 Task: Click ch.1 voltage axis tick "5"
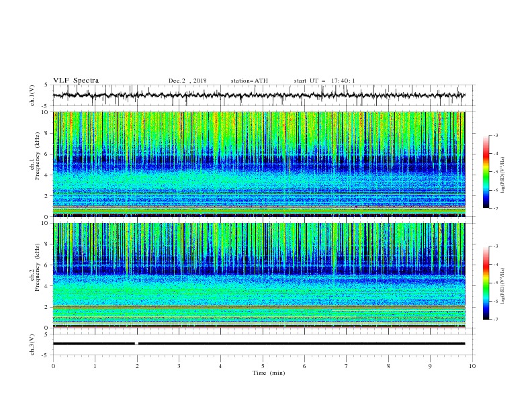tap(47, 85)
